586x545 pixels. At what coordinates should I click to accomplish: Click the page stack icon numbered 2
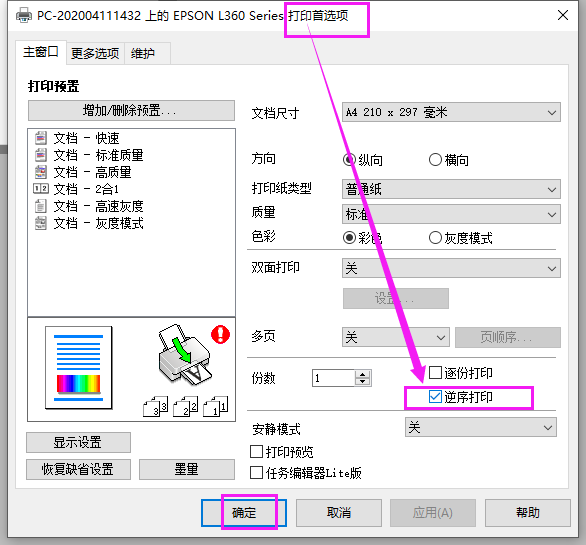click(185, 407)
